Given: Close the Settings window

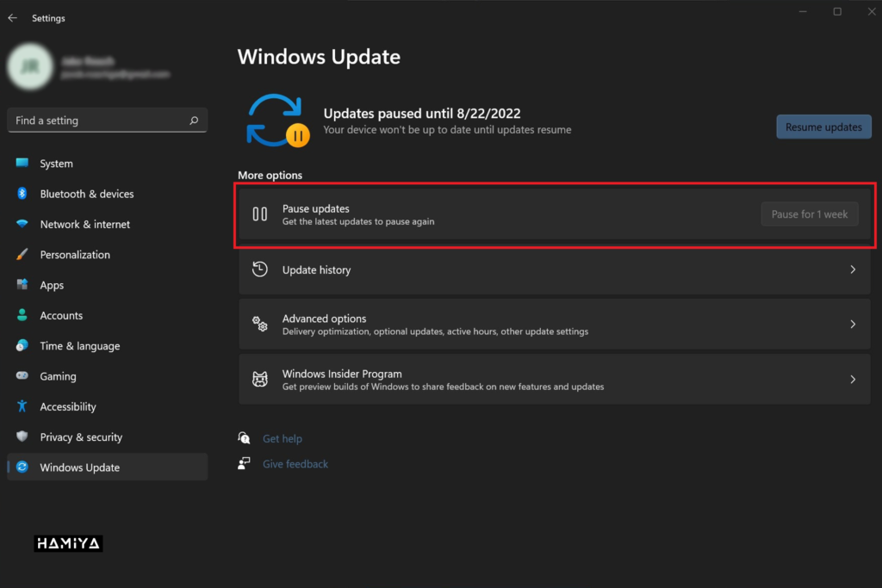Looking at the screenshot, I should (872, 11).
